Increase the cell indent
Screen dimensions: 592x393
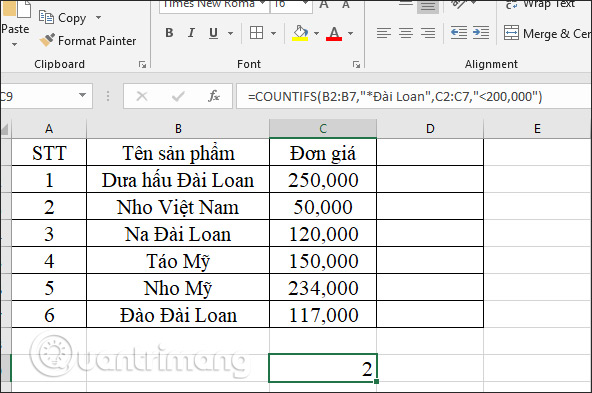[x=481, y=33]
